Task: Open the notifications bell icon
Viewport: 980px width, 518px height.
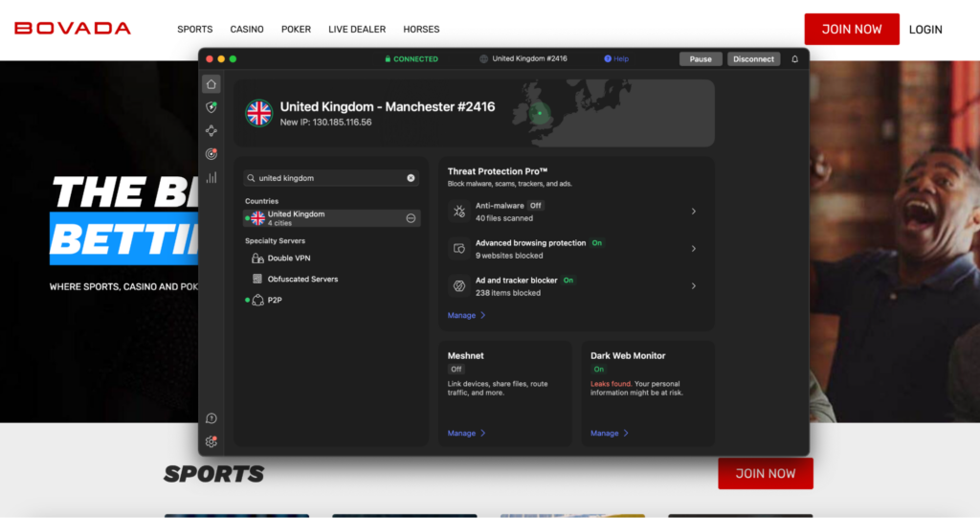Action: click(795, 58)
